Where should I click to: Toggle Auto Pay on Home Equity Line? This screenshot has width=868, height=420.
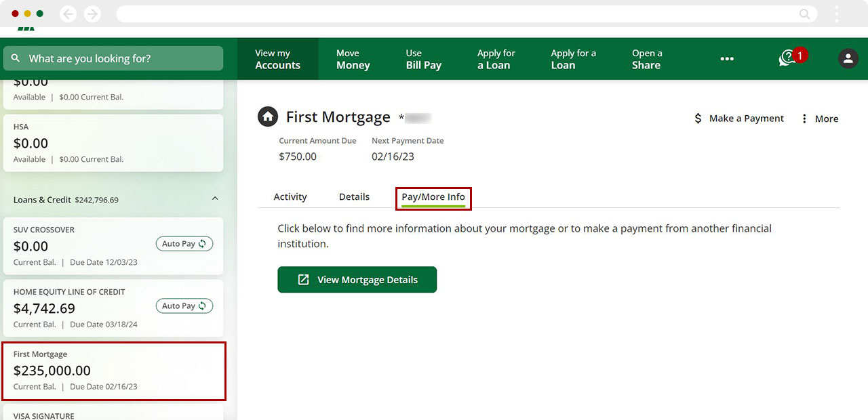coord(184,306)
